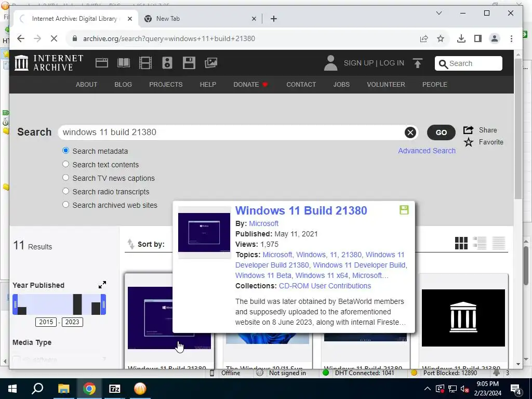The width and height of the screenshot is (532, 399).
Task: Open the Video (film strip) media icon
Action: [145, 63]
